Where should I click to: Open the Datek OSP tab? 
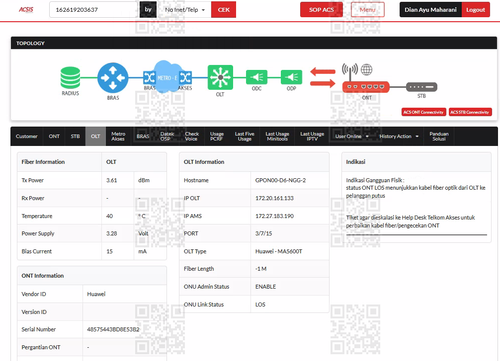pos(167,136)
